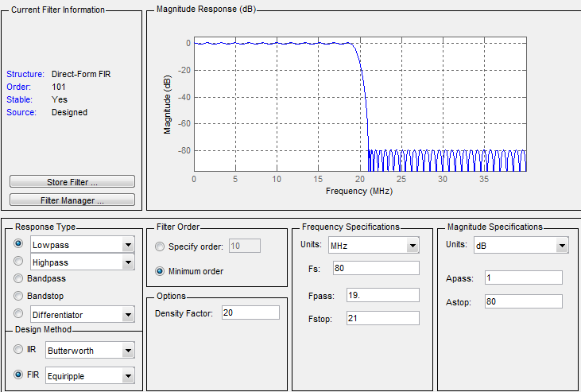
Task: Choose the Bandpass response type
Action: click(x=18, y=278)
